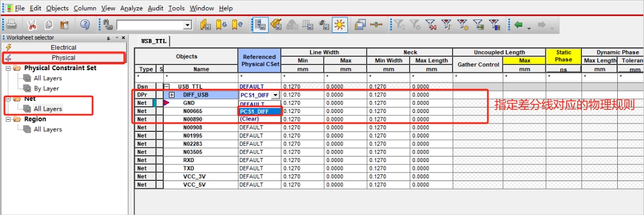This screenshot has width=644, height=215.
Task: Click the Print icon in the toolbar
Action: tap(11, 25)
